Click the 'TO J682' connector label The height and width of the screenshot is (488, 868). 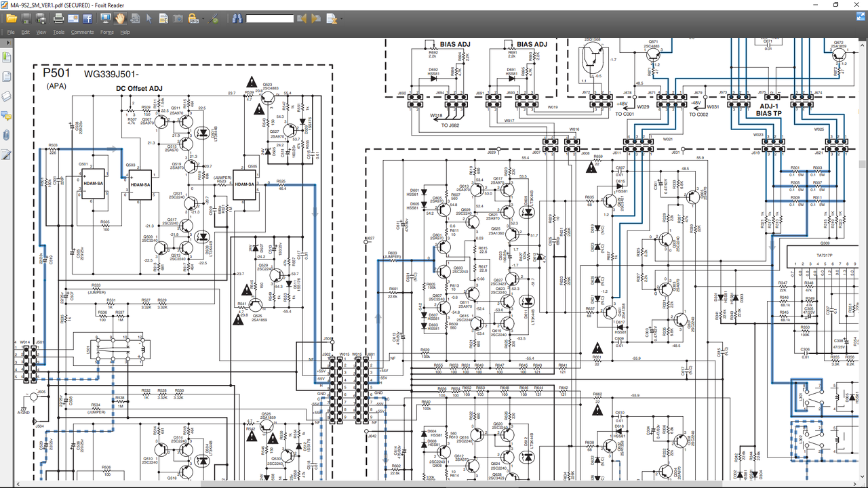click(x=450, y=125)
